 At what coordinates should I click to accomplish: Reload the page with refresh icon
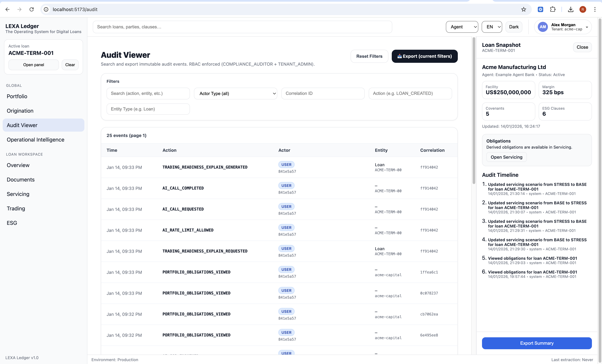[x=32, y=9]
